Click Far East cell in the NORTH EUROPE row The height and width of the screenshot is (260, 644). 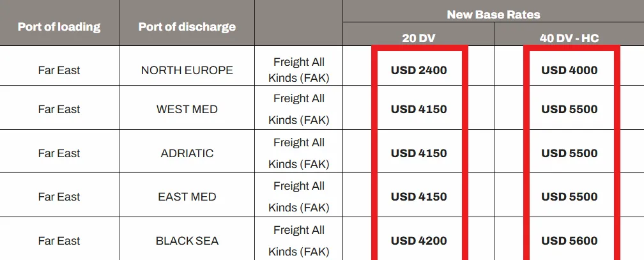click(x=59, y=70)
